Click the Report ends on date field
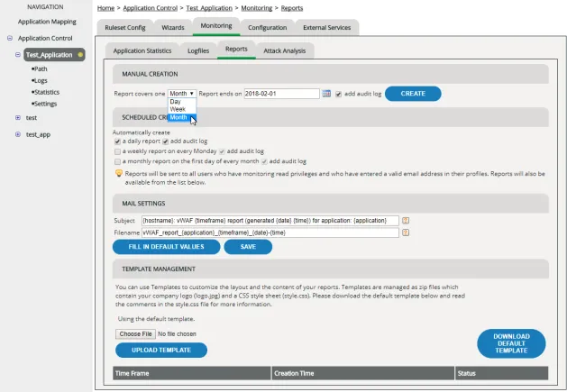Screen dimensions: 567x392 [x=281, y=94]
